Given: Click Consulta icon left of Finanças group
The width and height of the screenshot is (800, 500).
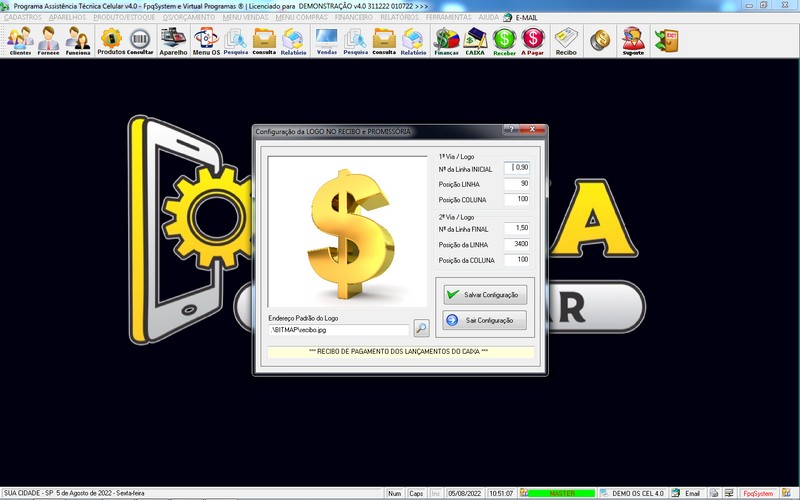Looking at the screenshot, I should pyautogui.click(x=384, y=41).
